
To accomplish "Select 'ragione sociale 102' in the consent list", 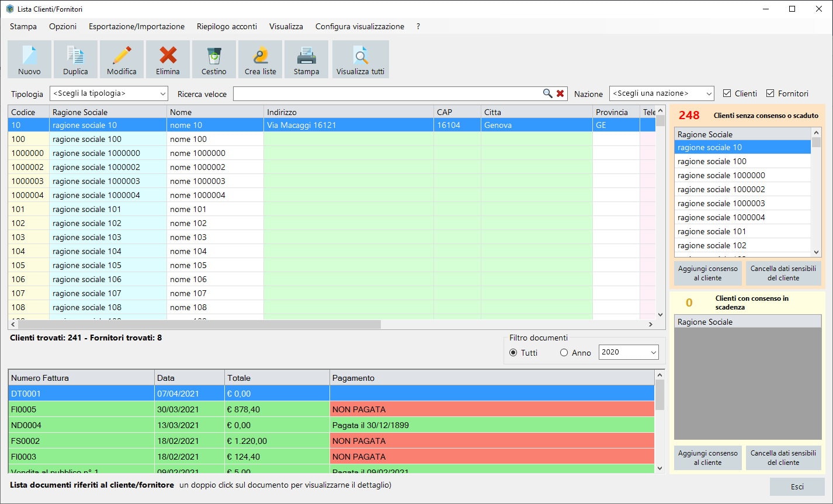I will coord(742,245).
